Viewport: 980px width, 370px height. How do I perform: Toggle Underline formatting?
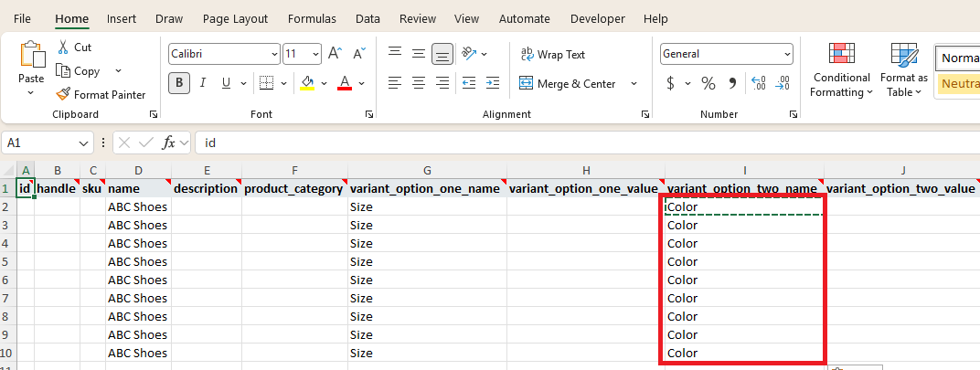tap(226, 82)
